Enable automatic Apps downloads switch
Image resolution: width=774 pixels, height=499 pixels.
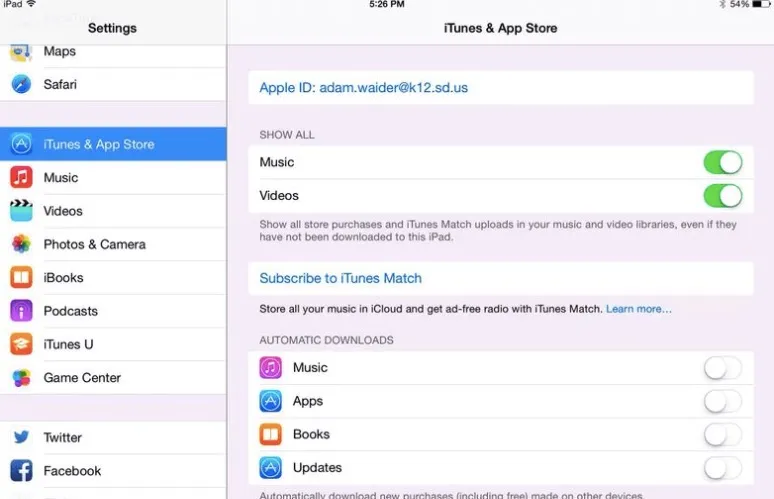[723, 401]
